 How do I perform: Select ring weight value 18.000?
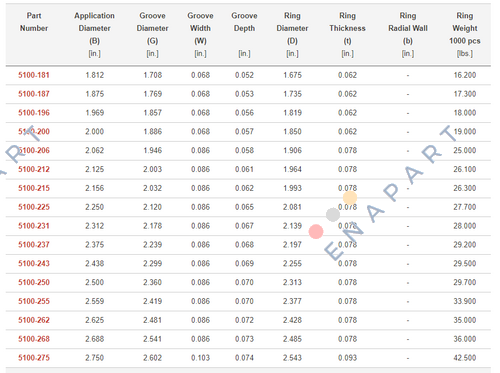465,113
